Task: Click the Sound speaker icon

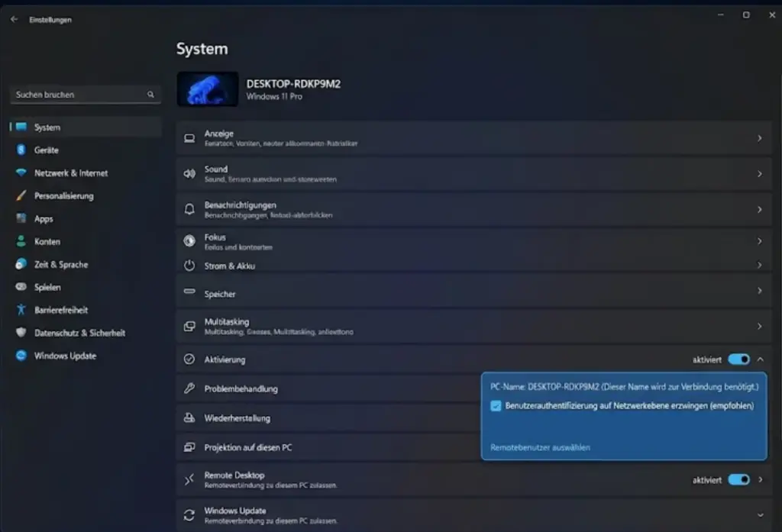Action: coord(189,173)
